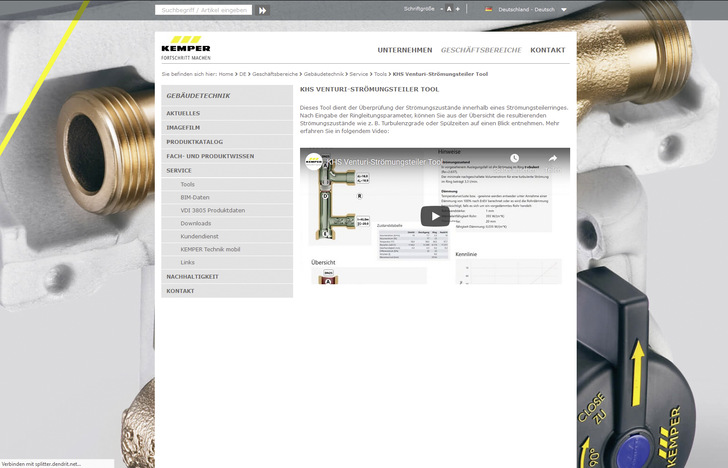The width and height of the screenshot is (728, 468).
Task: Open Produktkatalog in the sidebar
Action: 195,142
